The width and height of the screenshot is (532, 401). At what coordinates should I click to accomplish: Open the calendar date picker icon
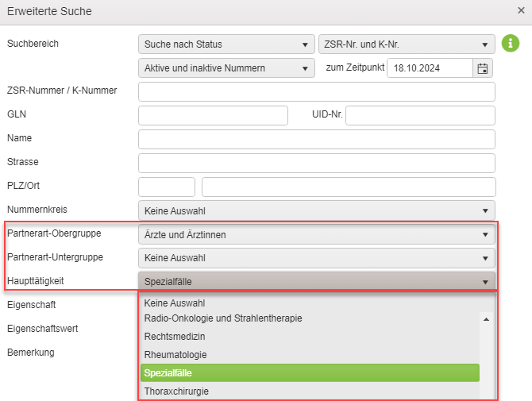483,68
